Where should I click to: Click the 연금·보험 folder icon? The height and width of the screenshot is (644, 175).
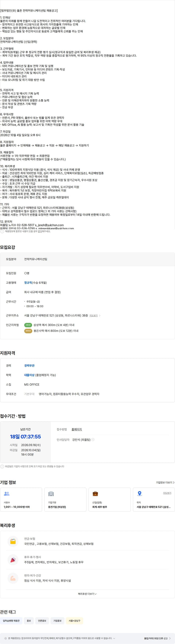[x=13, y=542]
